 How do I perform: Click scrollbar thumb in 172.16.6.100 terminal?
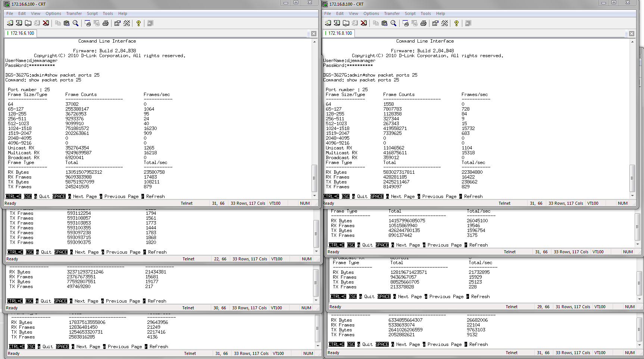315,179
